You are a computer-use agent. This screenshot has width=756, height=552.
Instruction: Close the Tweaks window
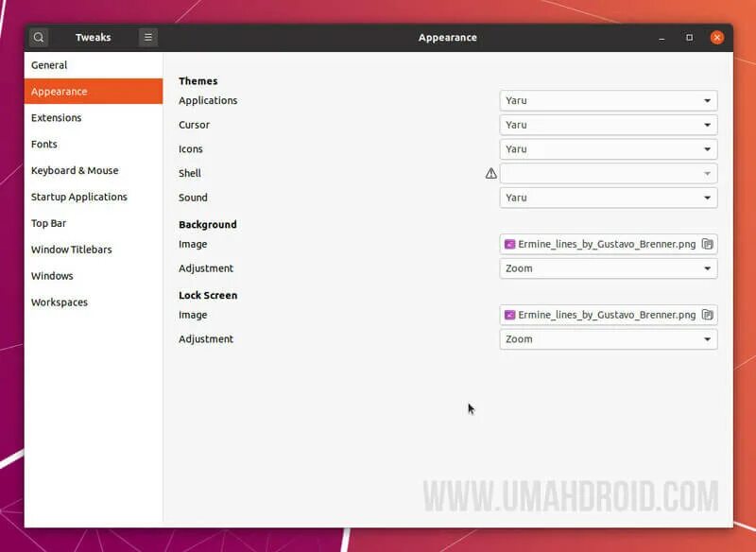tap(717, 38)
